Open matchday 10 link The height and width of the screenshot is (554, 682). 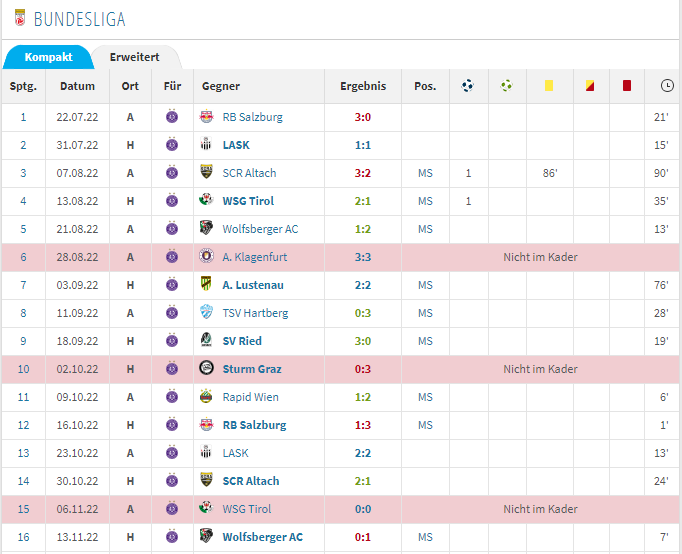pyautogui.click(x=23, y=369)
